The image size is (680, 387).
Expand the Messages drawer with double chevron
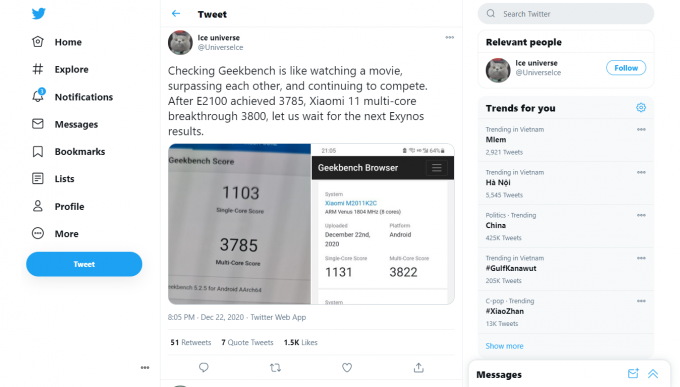(653, 374)
